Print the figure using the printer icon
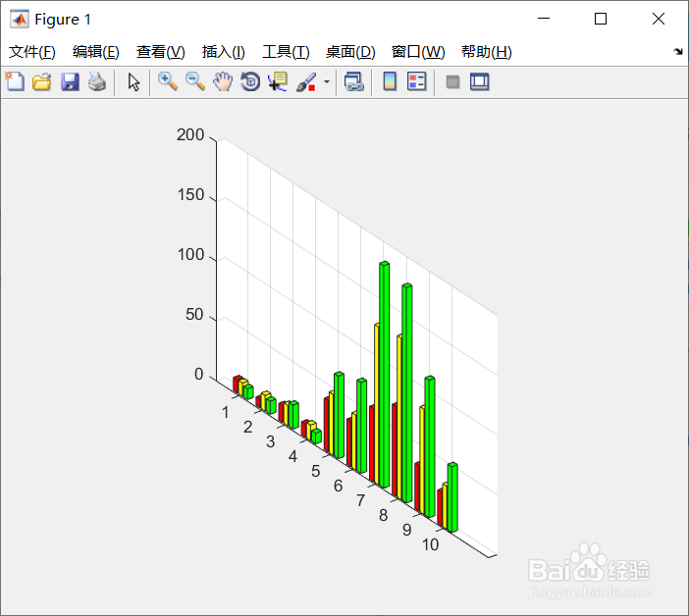Image resolution: width=689 pixels, height=616 pixels. (97, 81)
